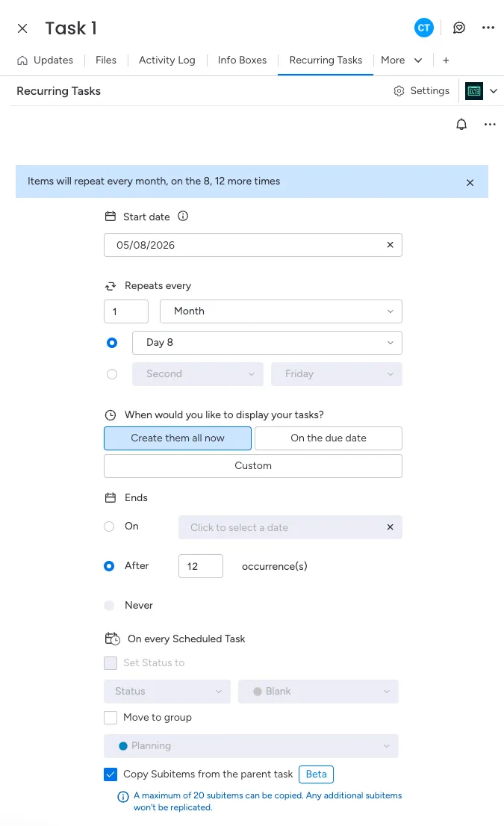This screenshot has height=826, width=504.
Task: Open the green Recurring Tasks app icon
Action: pyautogui.click(x=474, y=91)
